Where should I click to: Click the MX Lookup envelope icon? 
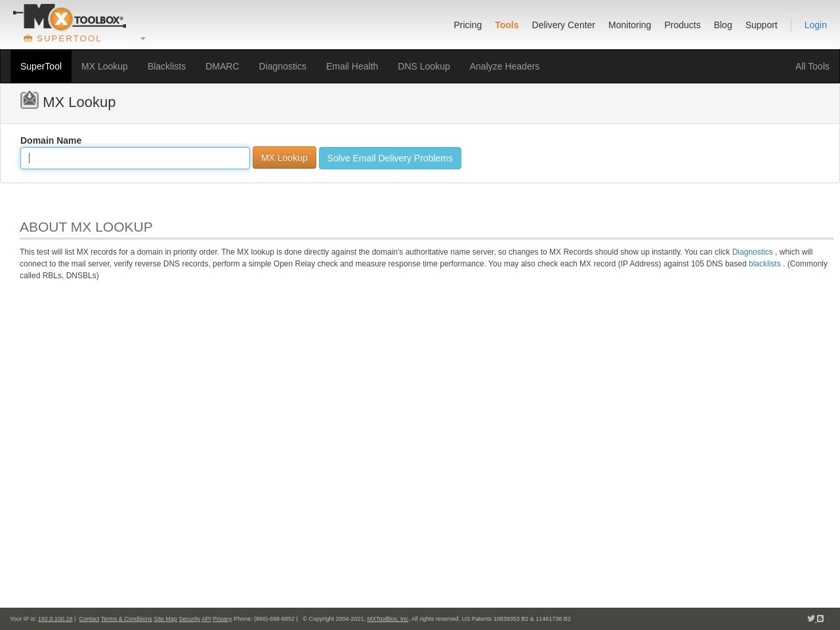click(30, 100)
